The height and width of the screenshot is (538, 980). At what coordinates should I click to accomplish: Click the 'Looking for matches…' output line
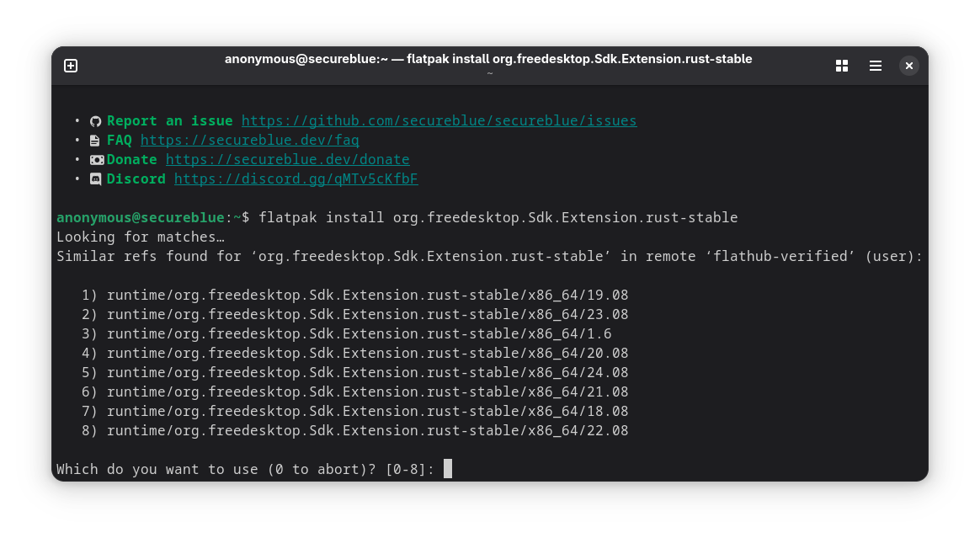click(x=141, y=237)
